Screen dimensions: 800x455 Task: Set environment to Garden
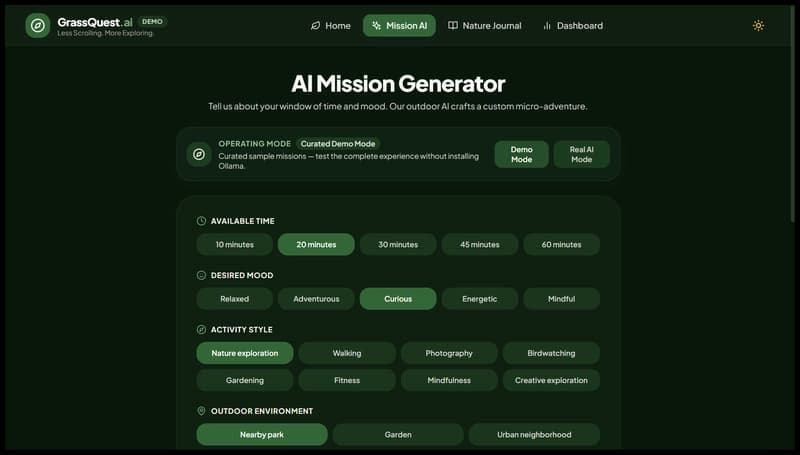coord(398,435)
